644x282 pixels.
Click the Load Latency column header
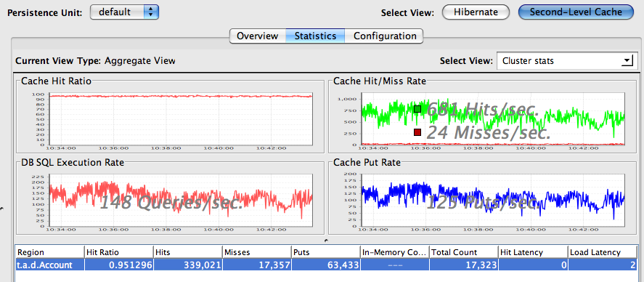pyautogui.click(x=602, y=252)
